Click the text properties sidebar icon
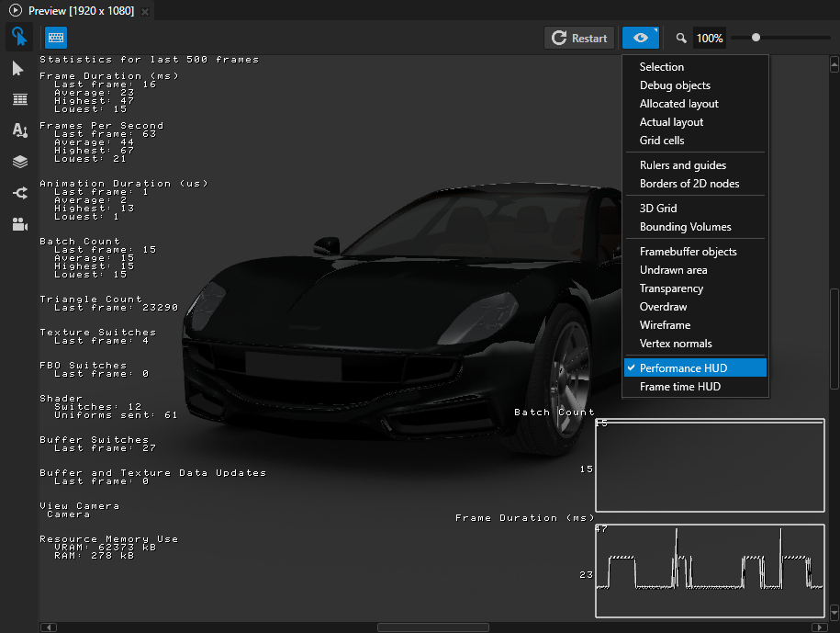The width and height of the screenshot is (840, 633). [18, 130]
